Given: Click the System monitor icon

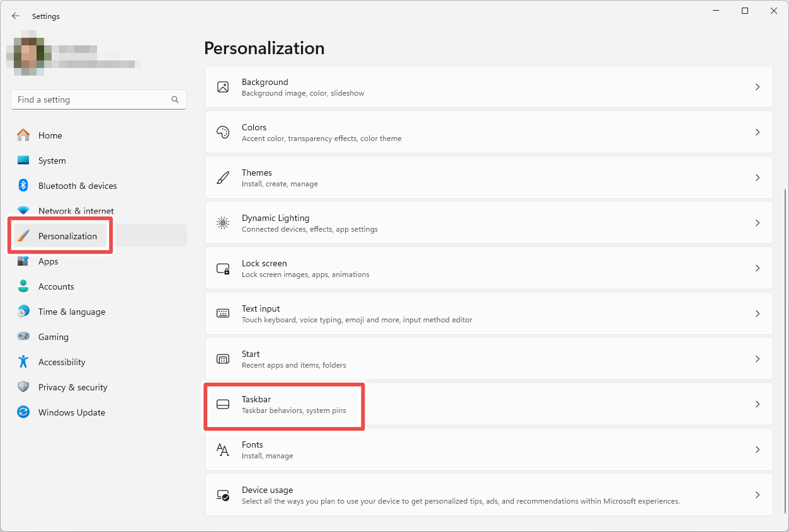Looking at the screenshot, I should click(23, 161).
